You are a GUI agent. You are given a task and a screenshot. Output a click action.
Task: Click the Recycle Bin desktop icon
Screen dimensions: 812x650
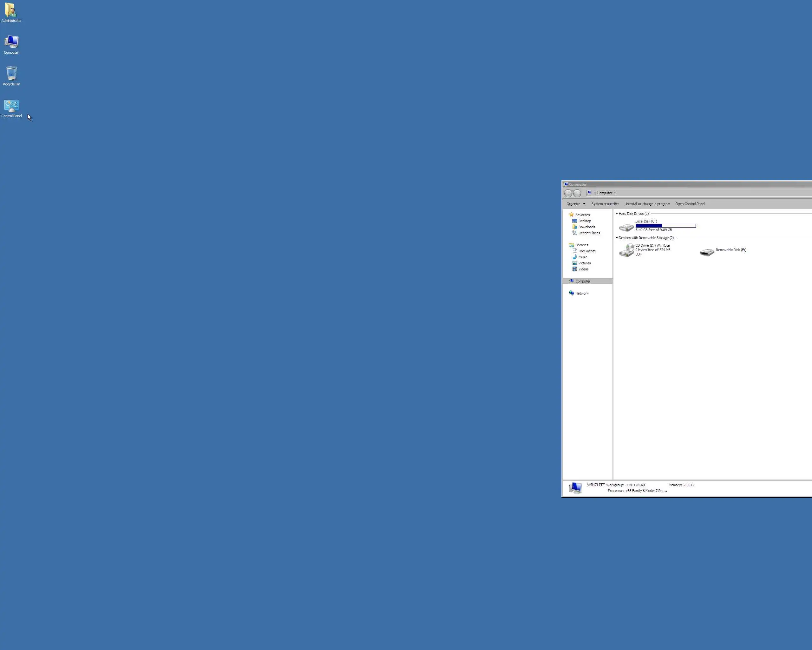point(11,74)
